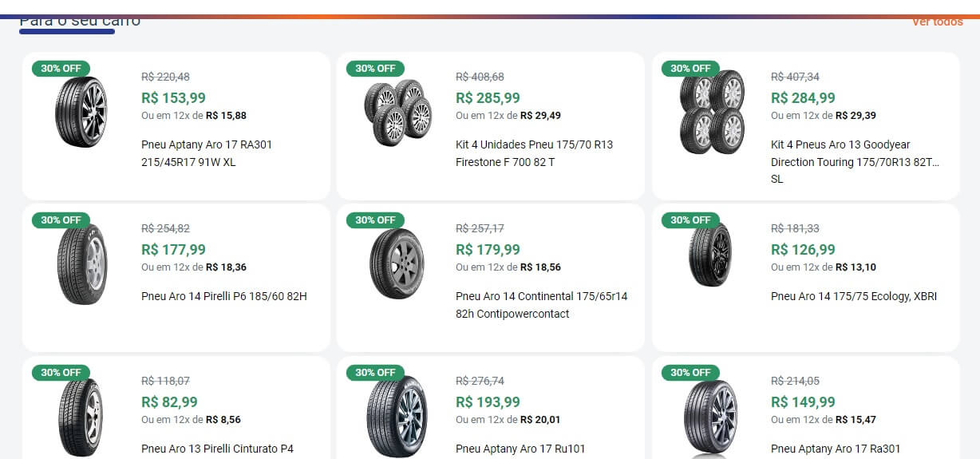Click the 'Ver todos' link

(x=938, y=22)
